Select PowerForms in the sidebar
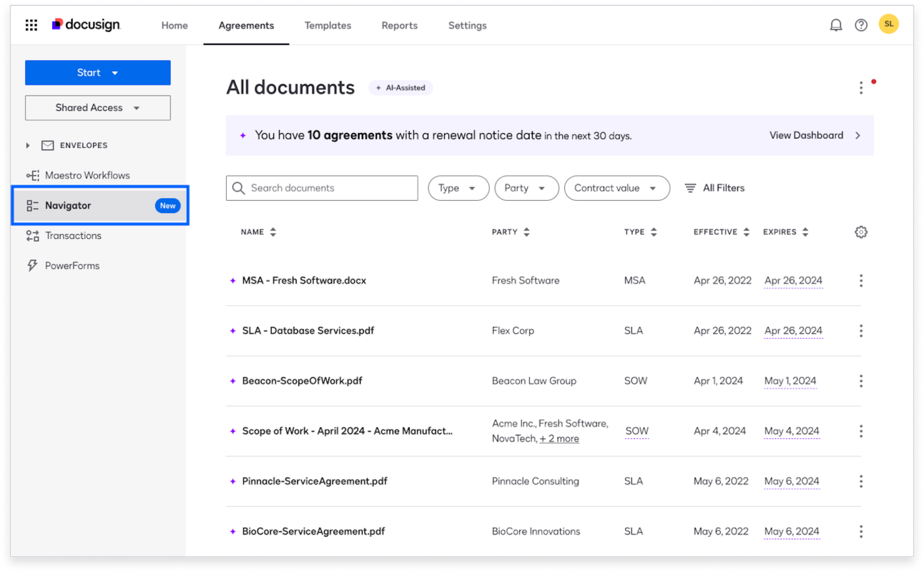924x572 pixels. tap(71, 265)
